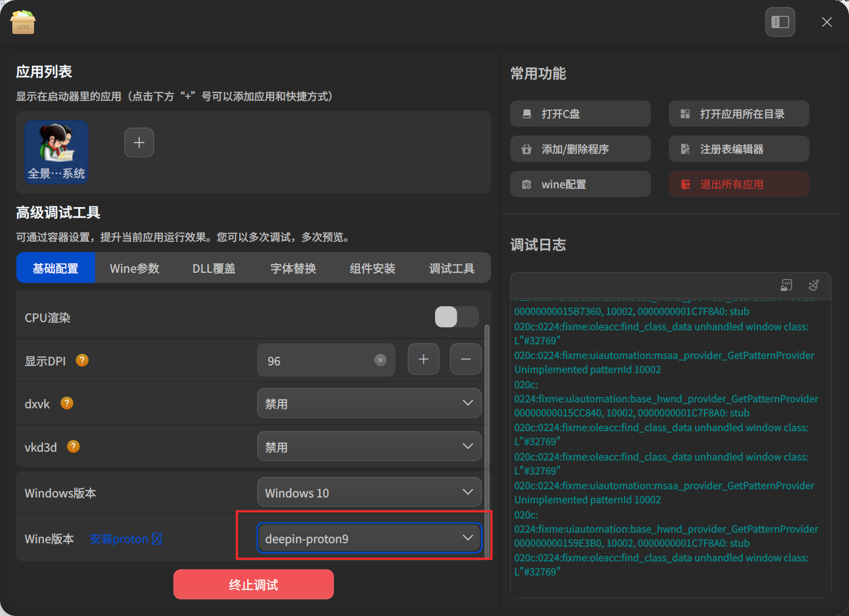Open the 组件安装 tab

coord(372,268)
